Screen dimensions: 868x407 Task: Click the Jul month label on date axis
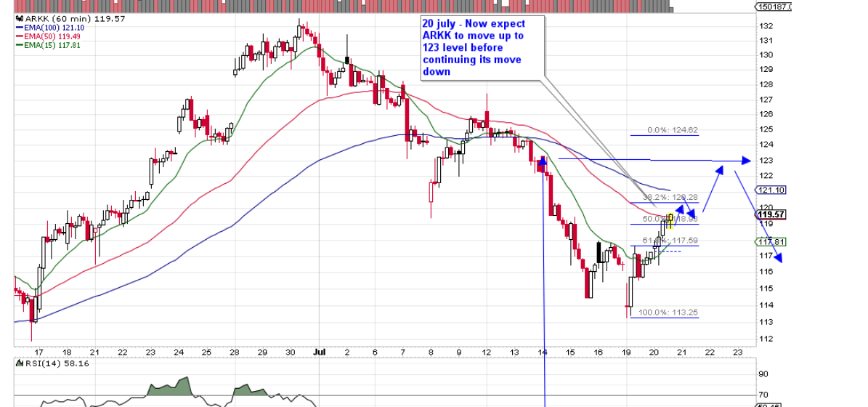(319, 352)
